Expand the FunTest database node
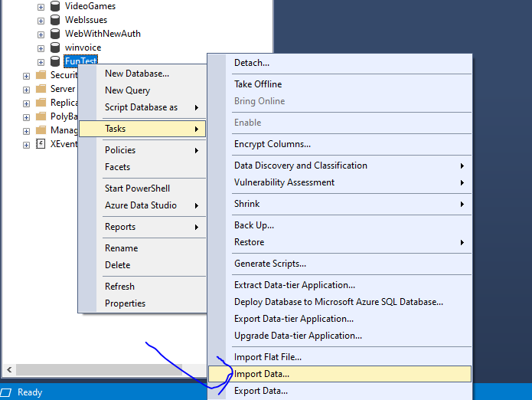The width and height of the screenshot is (532, 400). (41, 63)
